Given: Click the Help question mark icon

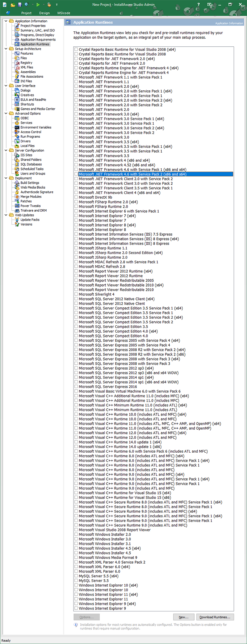Looking at the screenshot, I should 198,5.
